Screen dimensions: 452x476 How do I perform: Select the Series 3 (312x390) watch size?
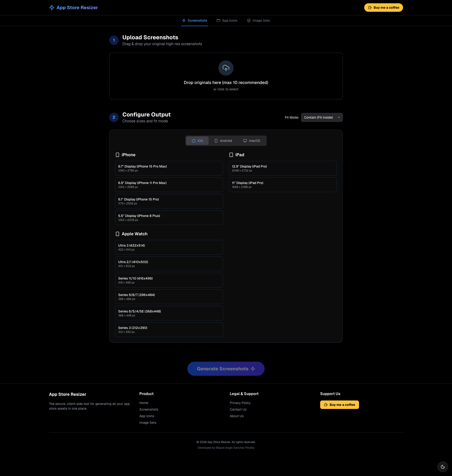169,329
